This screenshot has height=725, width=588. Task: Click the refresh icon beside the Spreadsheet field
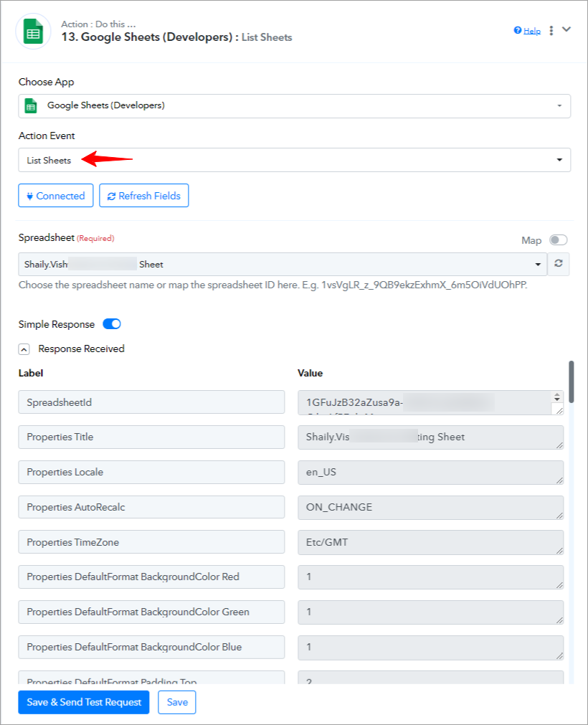559,264
